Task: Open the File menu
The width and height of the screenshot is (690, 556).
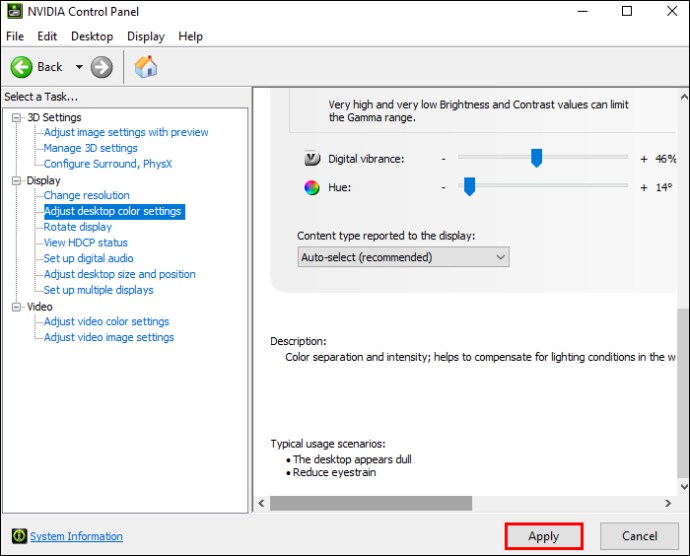Action: click(15, 36)
